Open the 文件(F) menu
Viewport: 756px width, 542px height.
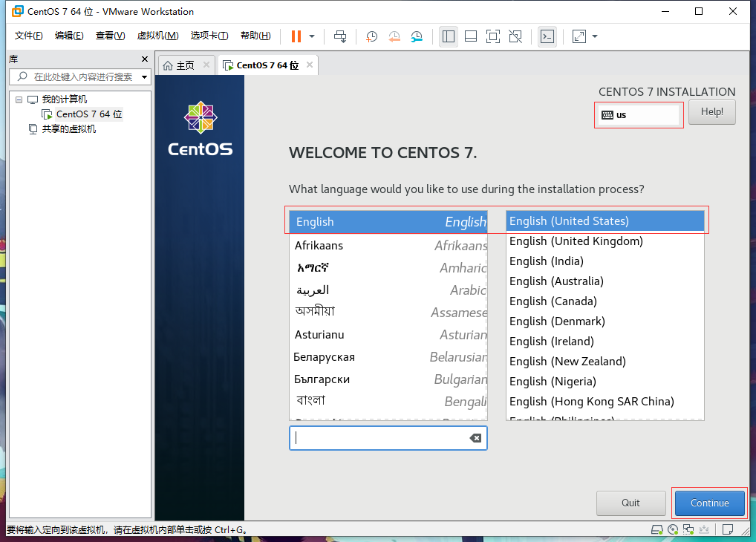click(28, 36)
